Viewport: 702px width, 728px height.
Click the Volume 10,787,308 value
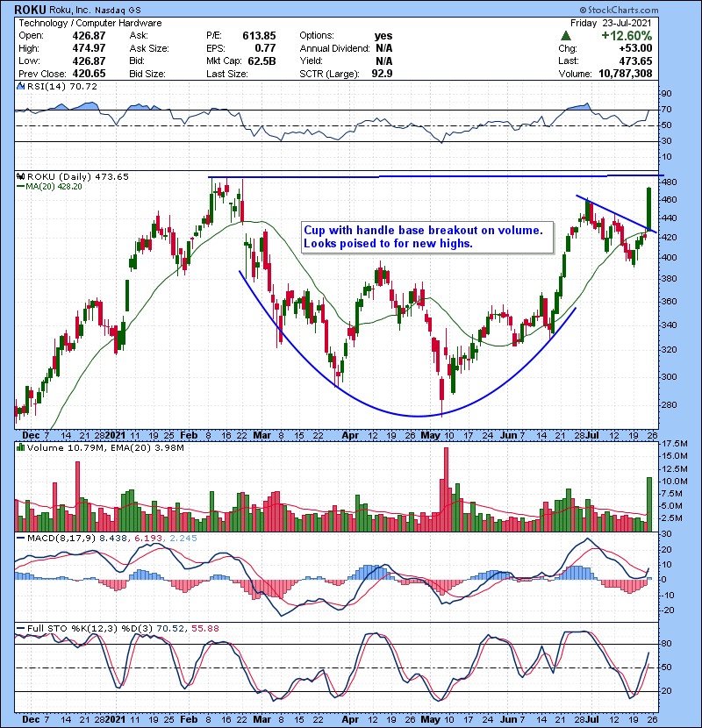626,74
